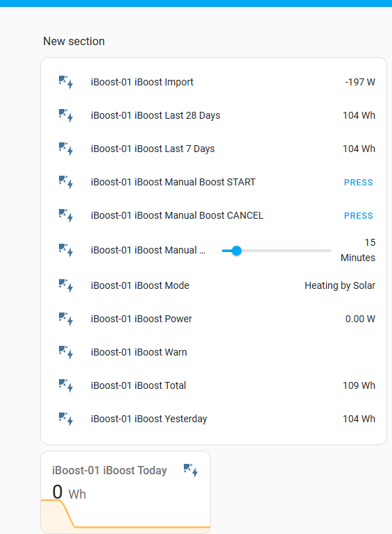Click the Manual boost minutes slider handle
This screenshot has width=392, height=534.
click(x=237, y=251)
